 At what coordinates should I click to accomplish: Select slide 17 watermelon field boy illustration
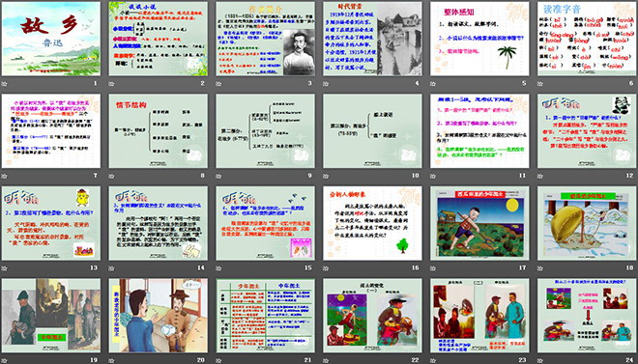coord(479,223)
